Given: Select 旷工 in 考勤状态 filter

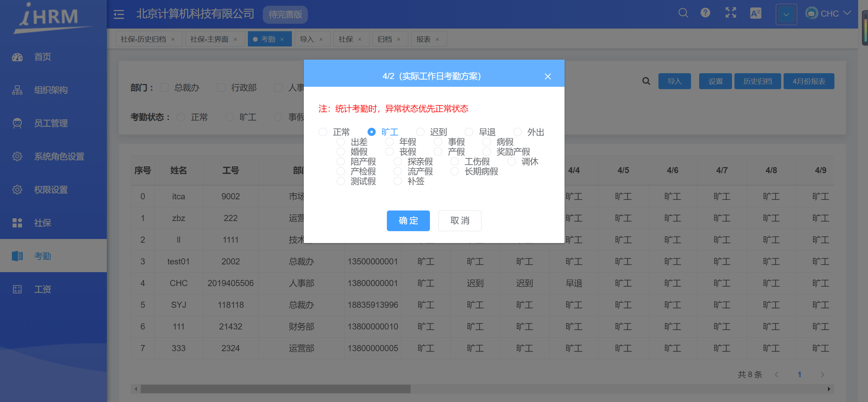Looking at the screenshot, I should click(230, 117).
